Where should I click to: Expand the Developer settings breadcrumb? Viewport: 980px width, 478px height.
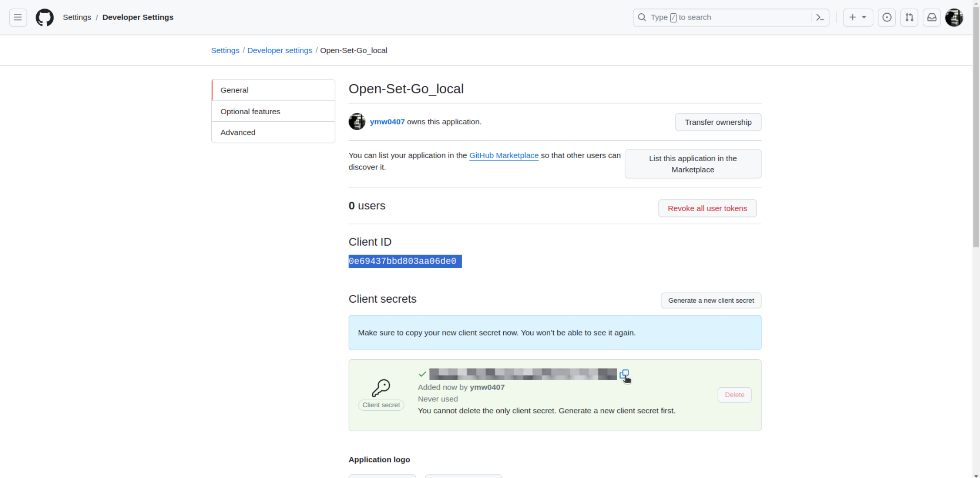(280, 50)
